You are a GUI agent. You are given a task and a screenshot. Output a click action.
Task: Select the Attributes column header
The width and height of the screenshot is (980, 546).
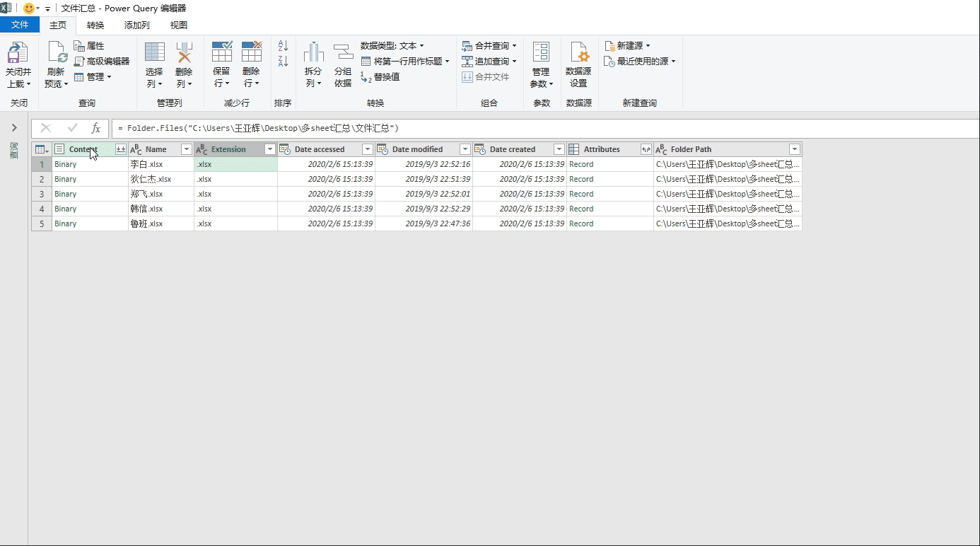coord(602,149)
